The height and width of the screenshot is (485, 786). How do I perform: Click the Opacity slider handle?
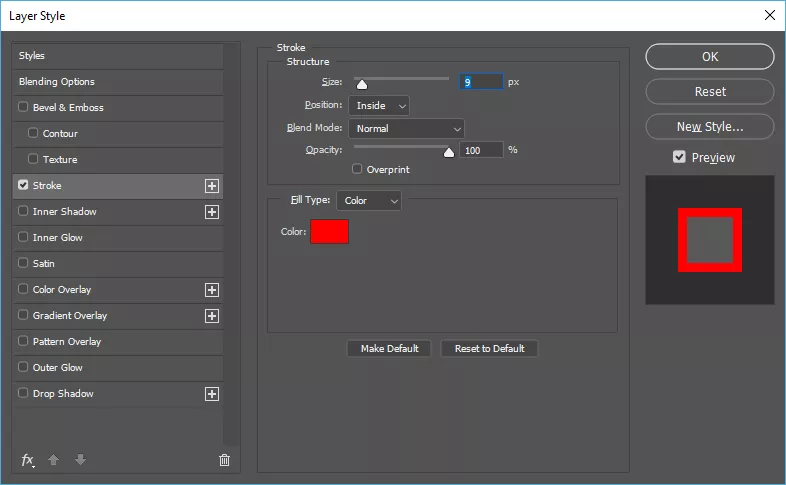[x=449, y=152]
